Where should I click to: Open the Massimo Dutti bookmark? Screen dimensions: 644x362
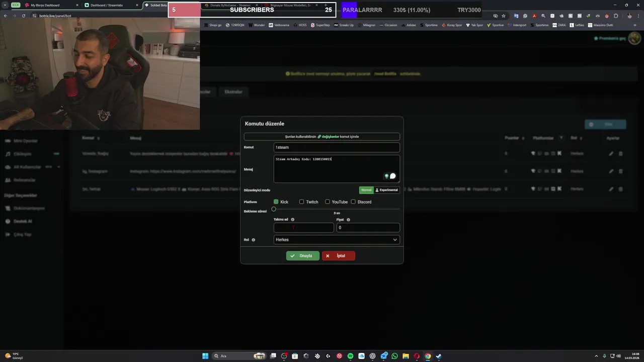pos(600,25)
